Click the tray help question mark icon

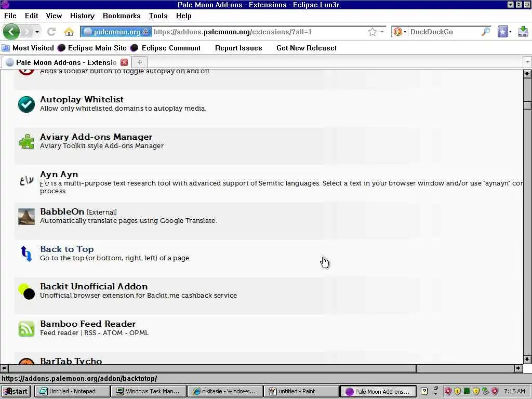coord(424,391)
